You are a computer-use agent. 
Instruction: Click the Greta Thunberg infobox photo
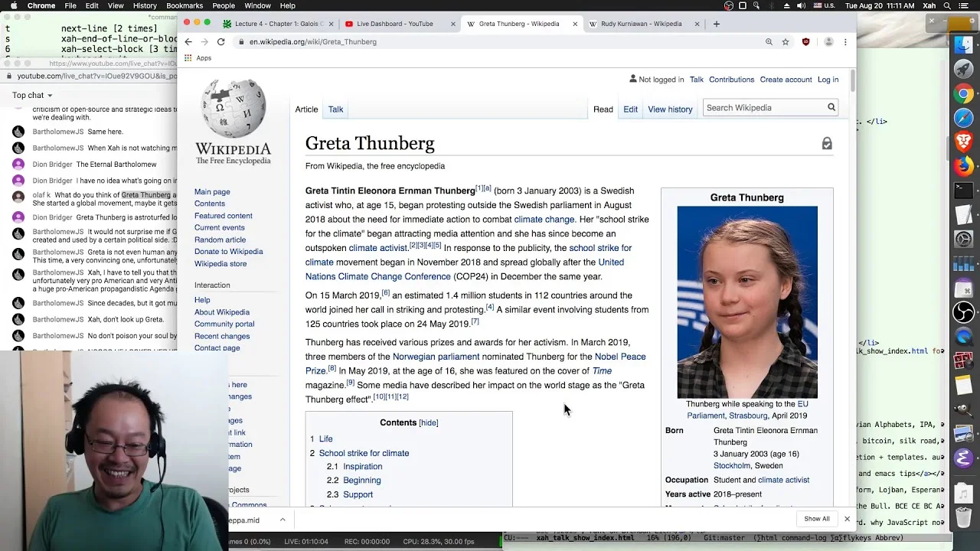point(747,302)
